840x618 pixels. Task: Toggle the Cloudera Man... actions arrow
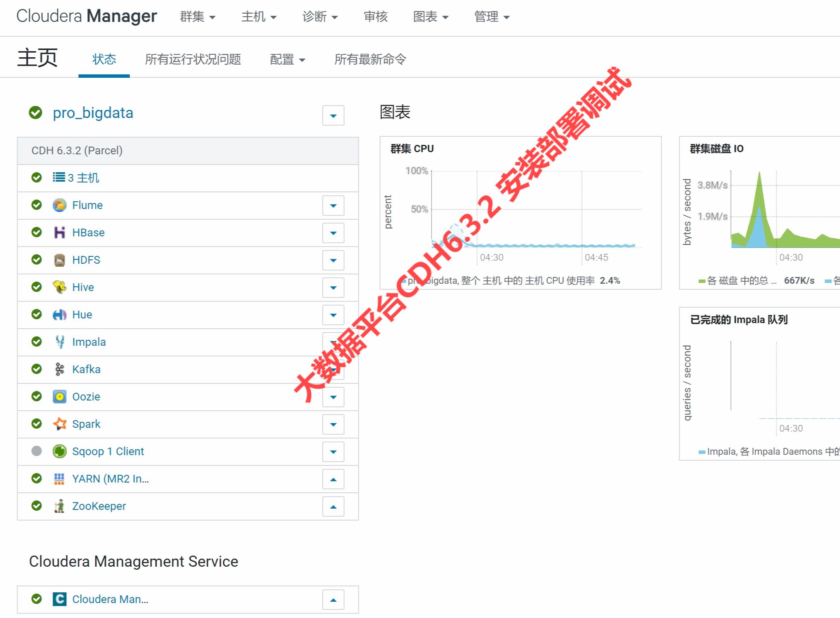(x=333, y=600)
